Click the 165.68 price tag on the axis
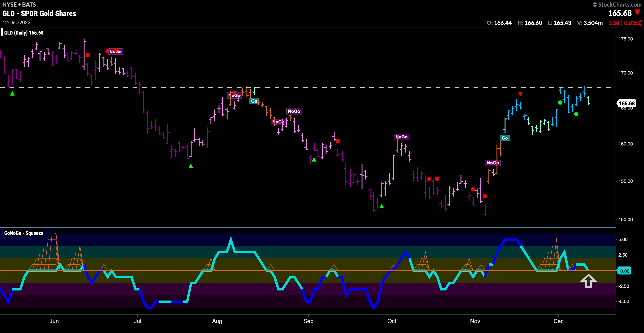 coord(626,103)
